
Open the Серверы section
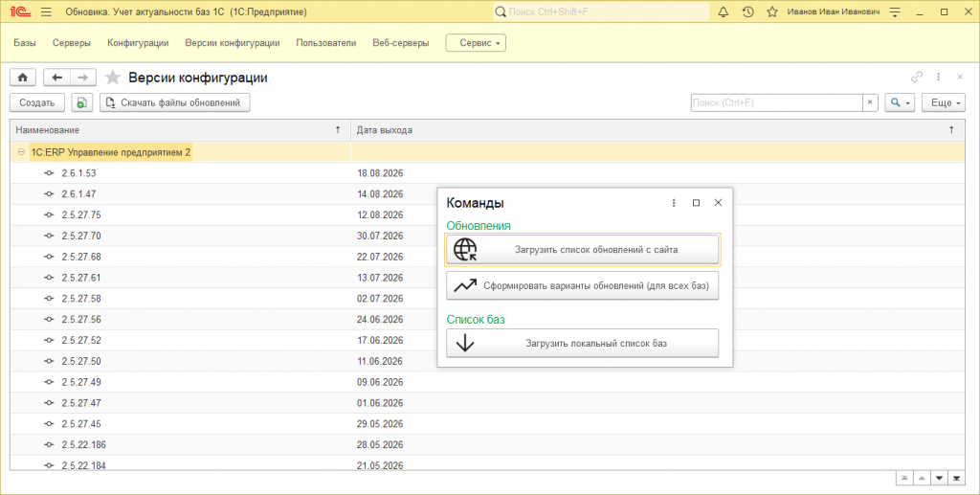72,43
